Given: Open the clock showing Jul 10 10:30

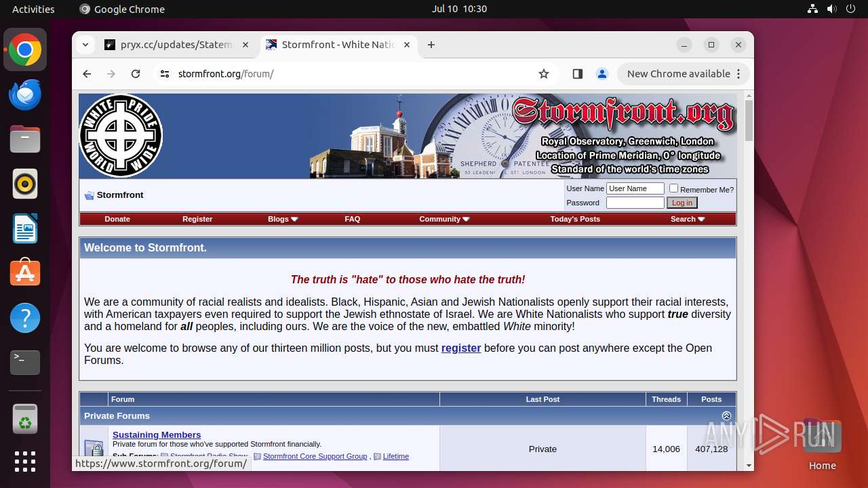Looking at the screenshot, I should pos(459,9).
